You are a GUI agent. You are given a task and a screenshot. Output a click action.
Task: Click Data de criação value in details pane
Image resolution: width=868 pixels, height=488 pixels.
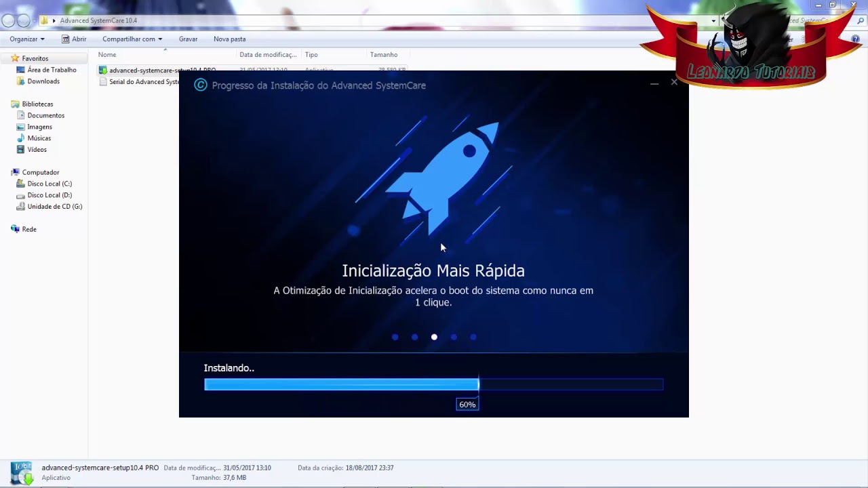pos(370,468)
